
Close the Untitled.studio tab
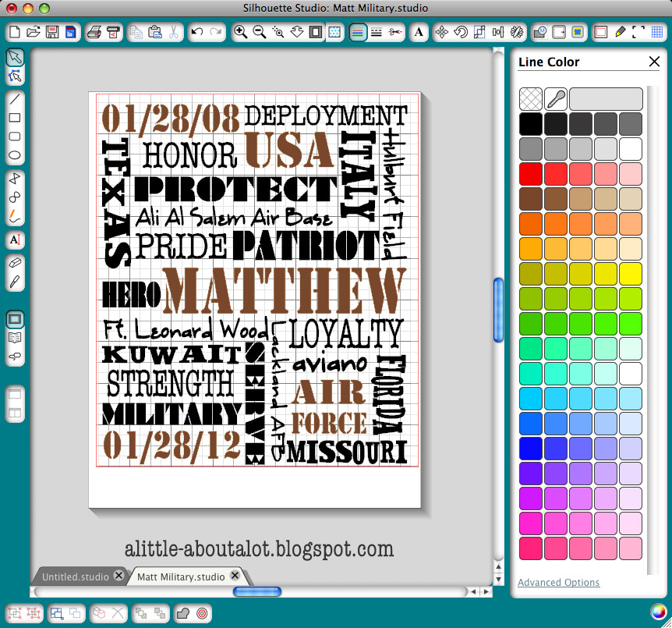tap(119, 576)
